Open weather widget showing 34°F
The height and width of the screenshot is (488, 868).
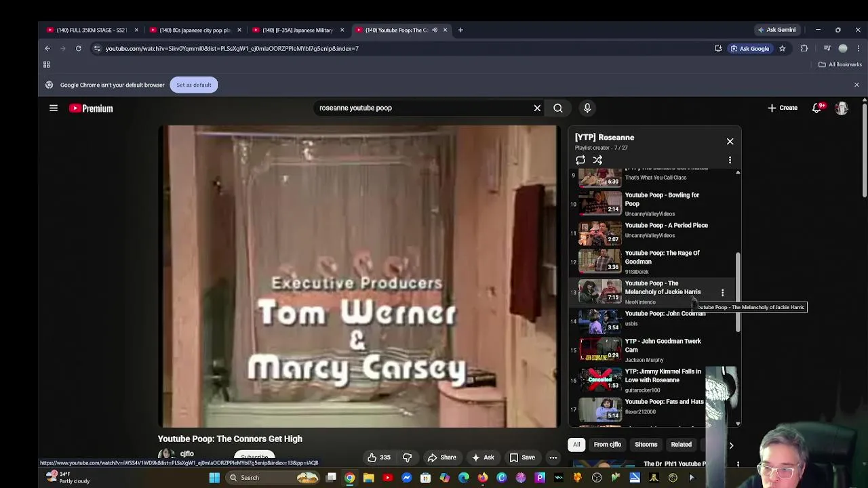(67, 477)
